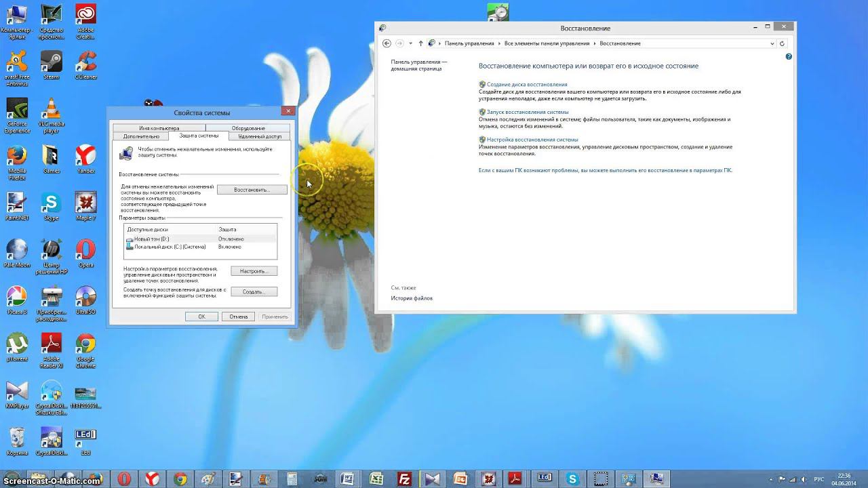Open the CCleaner desktop icon
The width and height of the screenshot is (868, 488).
click(x=85, y=65)
